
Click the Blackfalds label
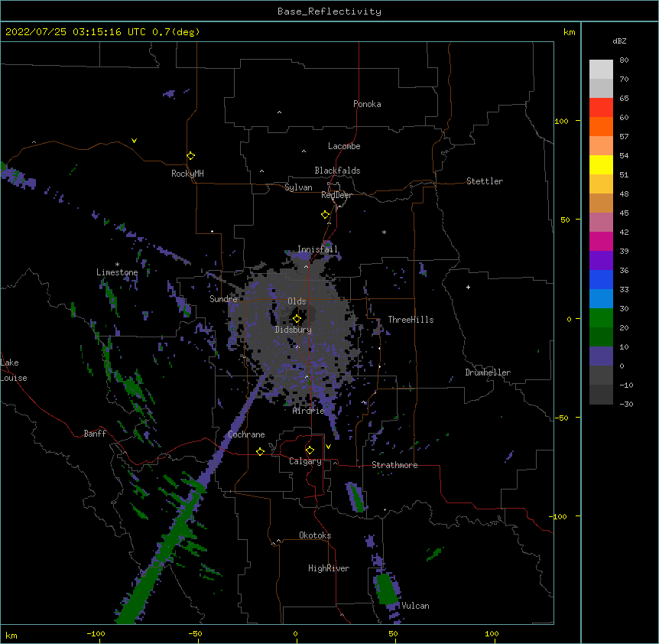[337, 171]
